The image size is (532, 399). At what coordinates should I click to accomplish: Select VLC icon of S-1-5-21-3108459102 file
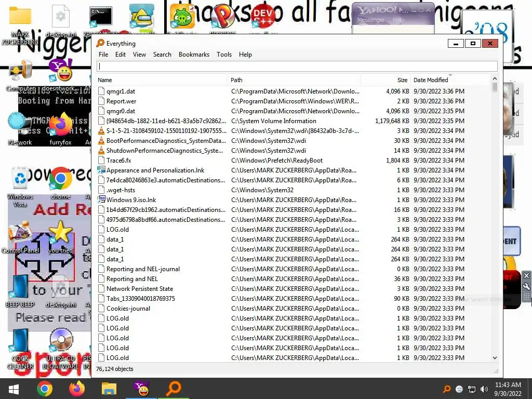tap(101, 130)
